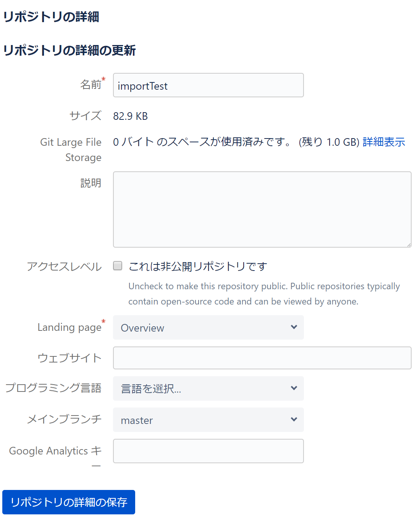Click the プログラミング言語 field label
The image size is (420, 522).
pos(53,388)
